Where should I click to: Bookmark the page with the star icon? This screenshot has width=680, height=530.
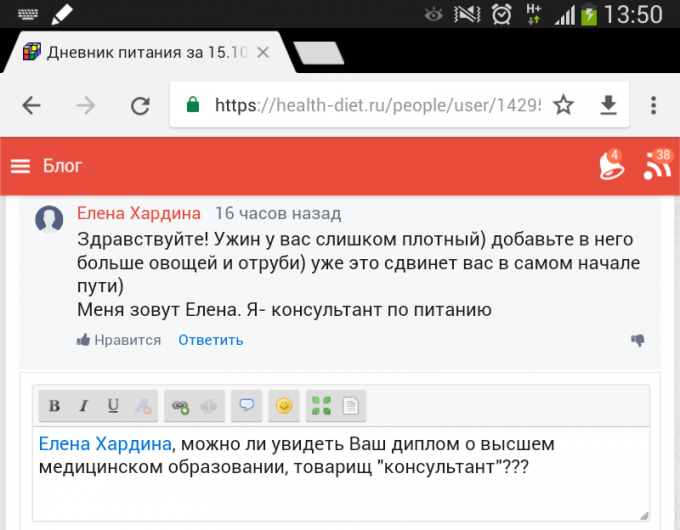coord(564,105)
